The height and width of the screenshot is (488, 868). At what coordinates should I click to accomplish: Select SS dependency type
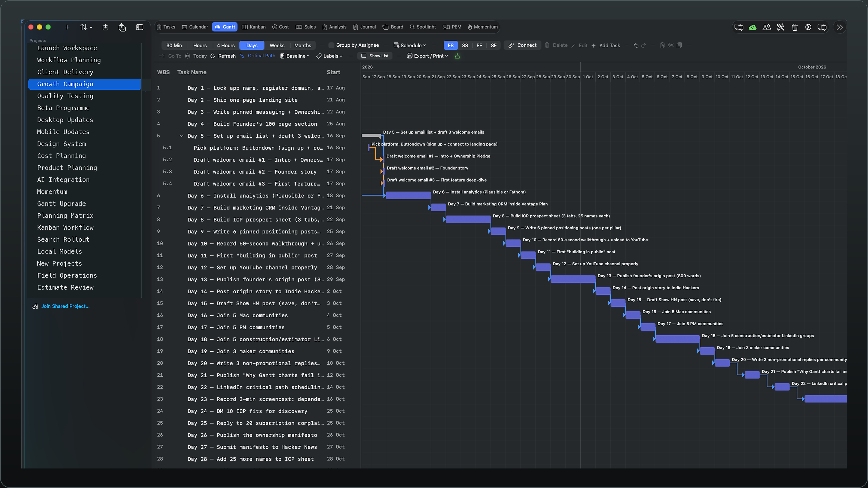(x=465, y=46)
